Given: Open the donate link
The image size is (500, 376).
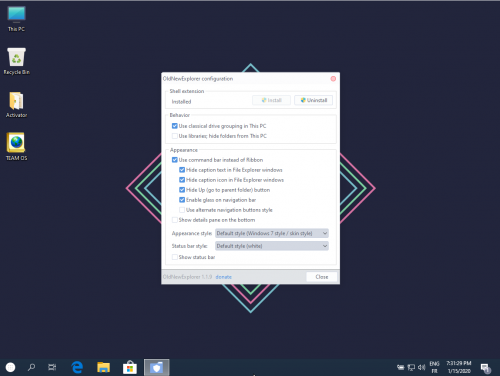Looking at the screenshot, I should click(223, 277).
